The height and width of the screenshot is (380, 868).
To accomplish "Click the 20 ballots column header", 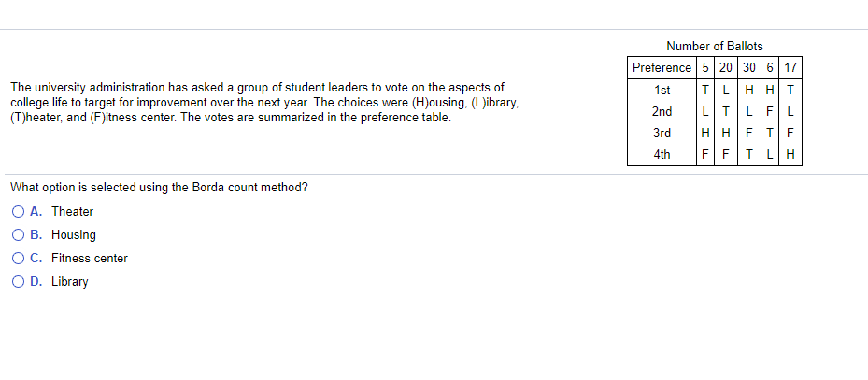I will (x=725, y=67).
